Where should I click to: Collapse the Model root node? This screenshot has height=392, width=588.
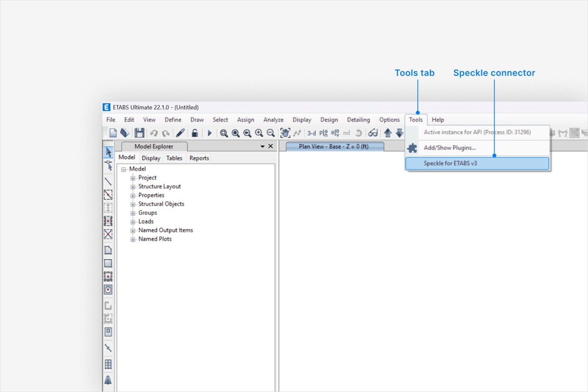tap(123, 169)
